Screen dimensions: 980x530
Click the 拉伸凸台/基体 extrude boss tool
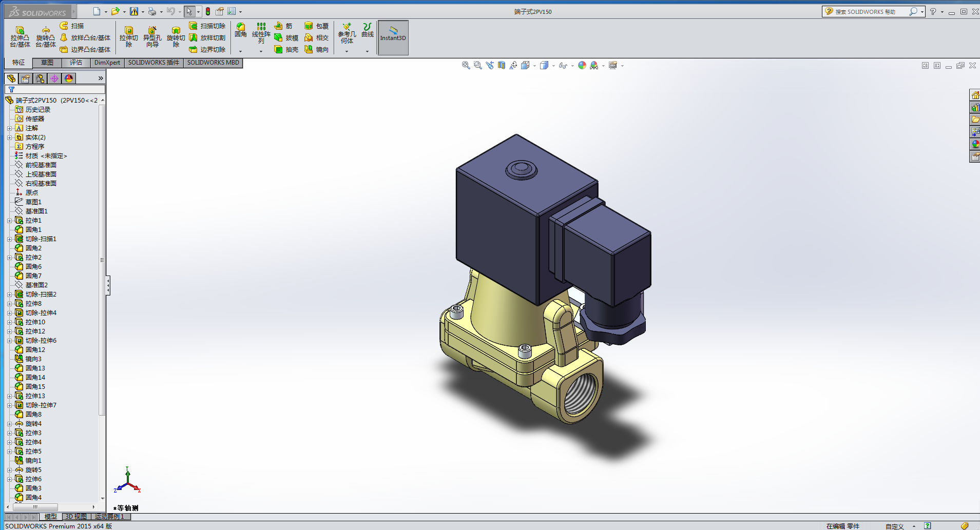coord(20,37)
